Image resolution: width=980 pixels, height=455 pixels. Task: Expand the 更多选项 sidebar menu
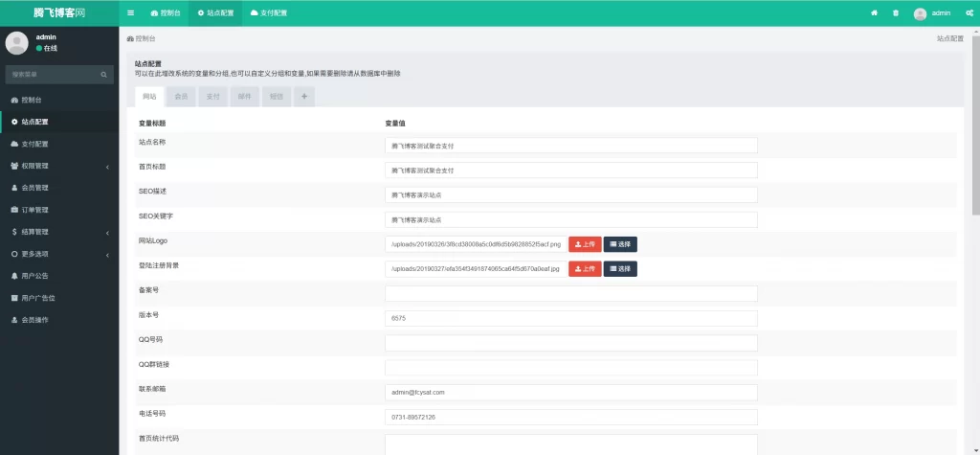click(57, 254)
